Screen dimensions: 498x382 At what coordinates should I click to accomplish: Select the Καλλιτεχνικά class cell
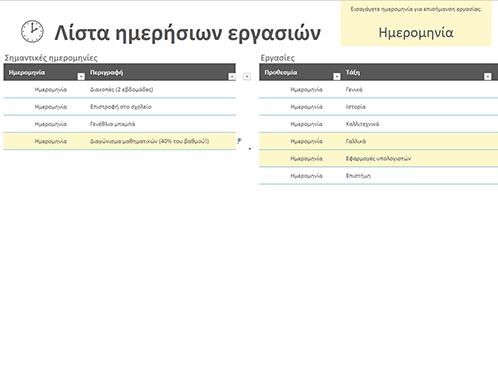(x=420, y=124)
